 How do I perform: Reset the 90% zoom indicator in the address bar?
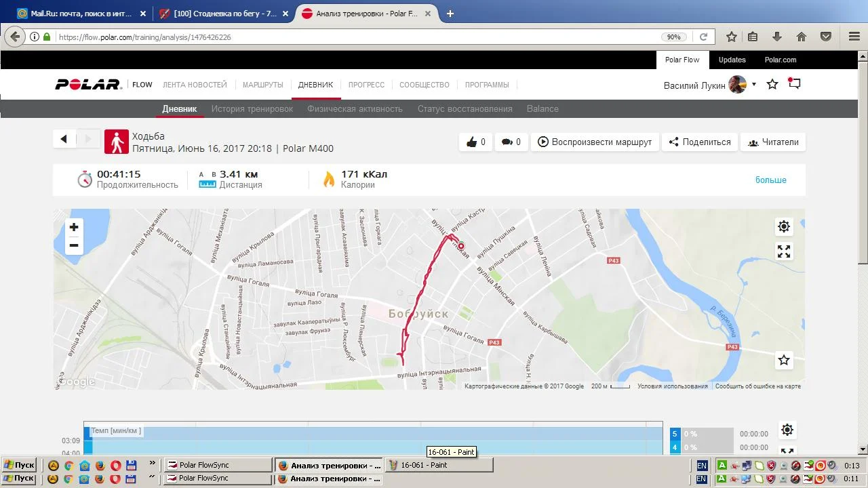click(673, 37)
